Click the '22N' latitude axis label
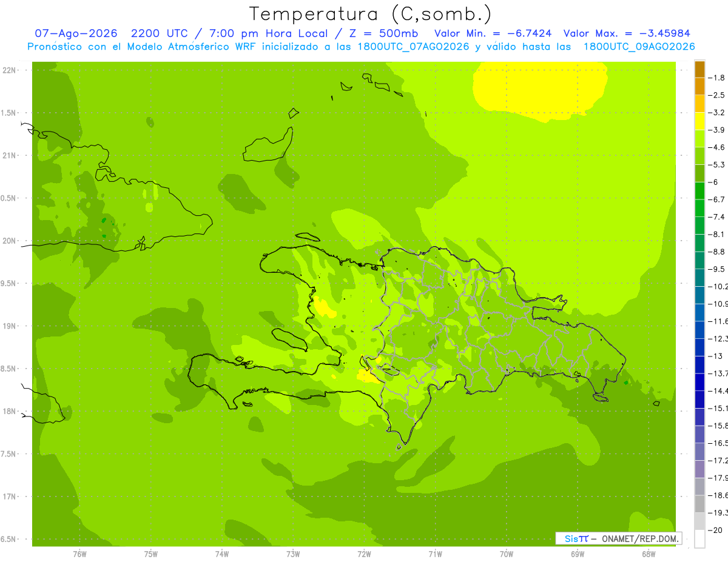The width and height of the screenshot is (728, 562). (10, 70)
